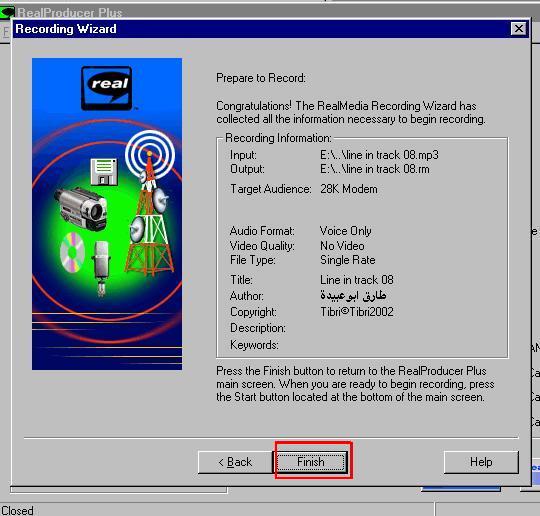The image size is (540, 516).
Task: Click the Real logo in the banner
Action: [107, 88]
